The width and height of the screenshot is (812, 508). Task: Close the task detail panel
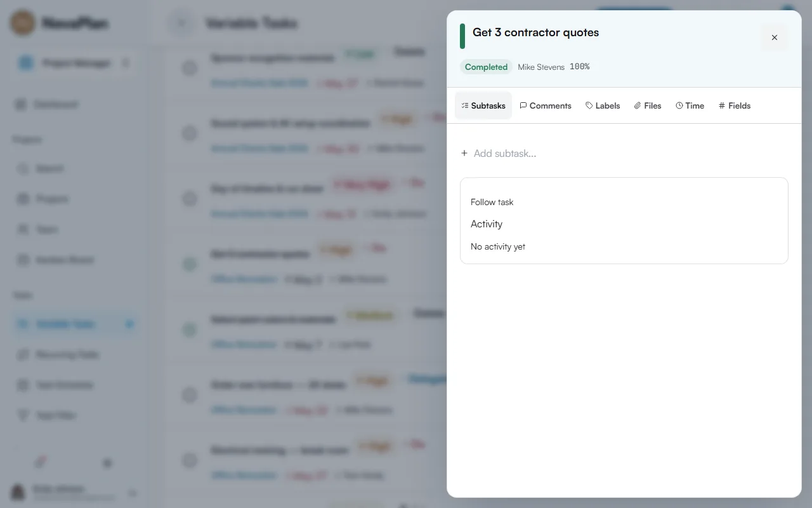pos(775,37)
